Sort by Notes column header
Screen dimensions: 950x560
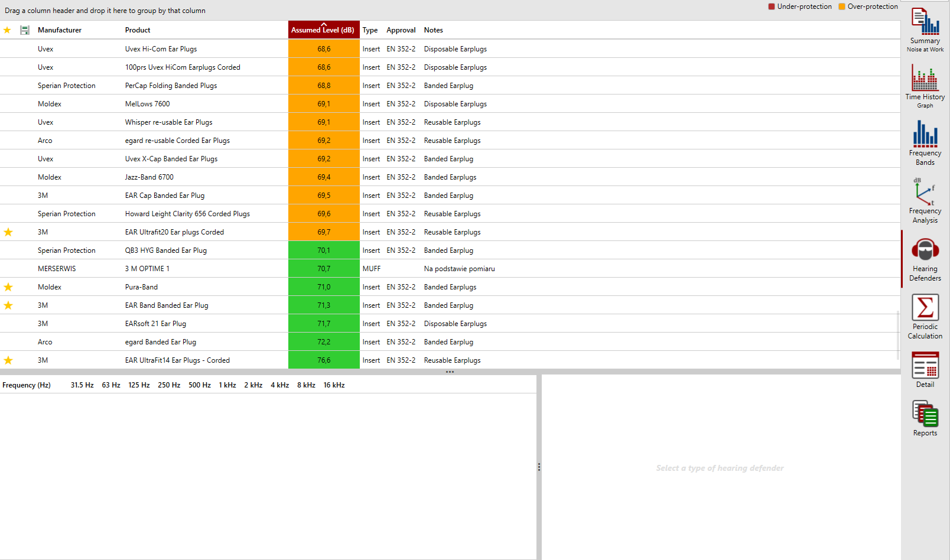433,30
